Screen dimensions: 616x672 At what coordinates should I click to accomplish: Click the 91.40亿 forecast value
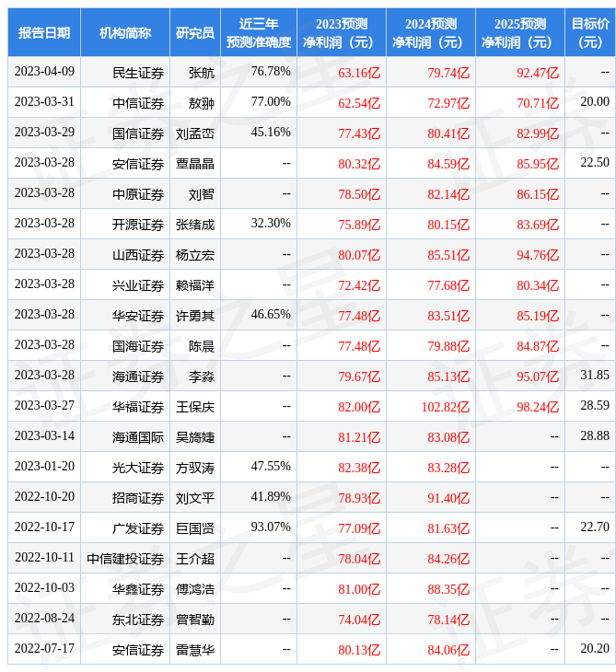point(448,498)
